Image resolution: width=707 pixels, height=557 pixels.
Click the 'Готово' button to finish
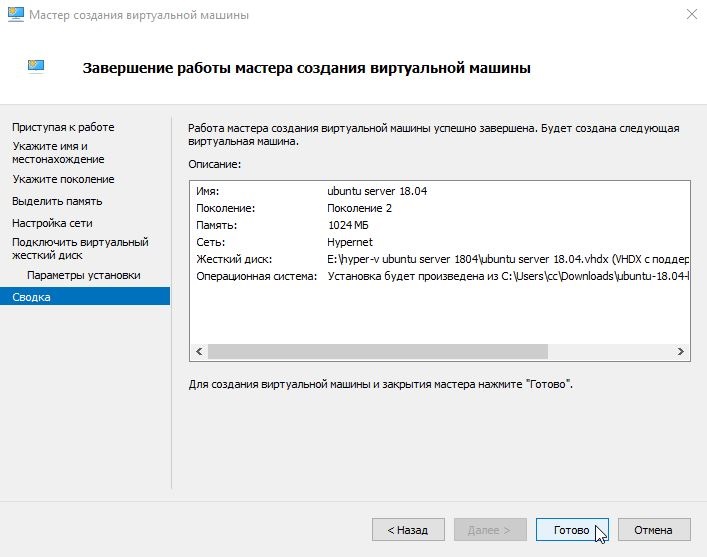572,529
